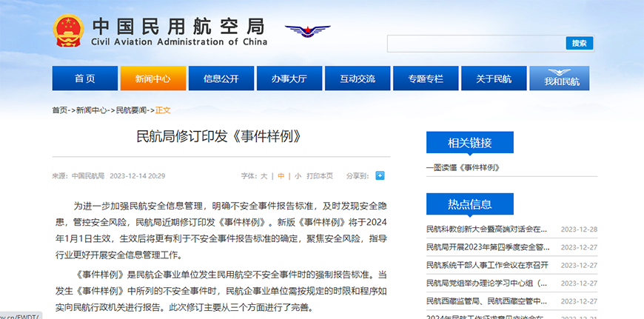The width and height of the screenshot is (644, 319).
Task: Open the 专题专栏 navigation tab
Action: (426, 78)
